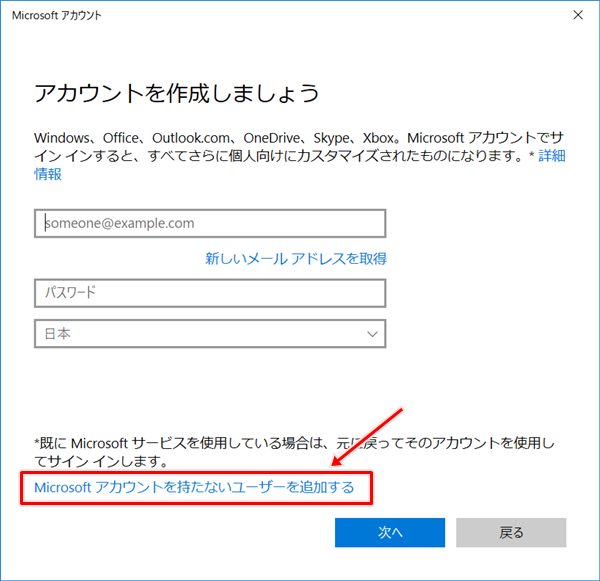
Task: Open the 新しいメール アドレスを取得 link
Action: [x=296, y=259]
